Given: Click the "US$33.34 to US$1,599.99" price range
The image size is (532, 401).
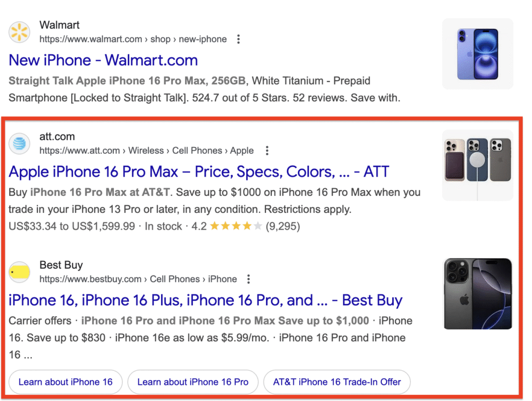Looking at the screenshot, I should coord(72,226).
